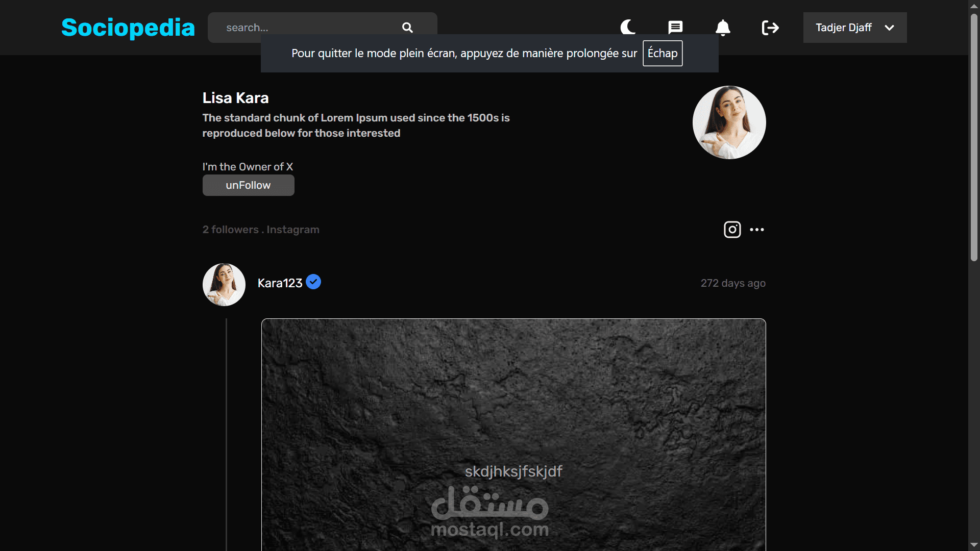Click the Kara123 username
The height and width of the screenshot is (551, 980).
tap(280, 283)
